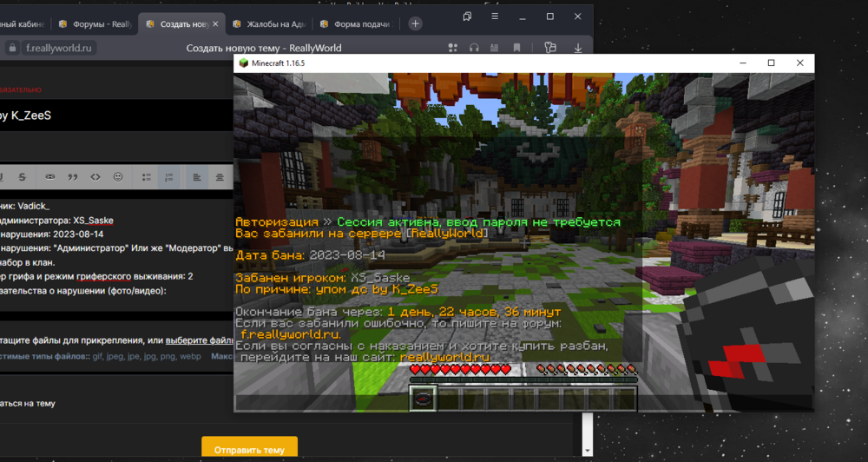Viewport: 868px width, 462px height.
Task: Maximize the Minecraft 1.16.5 window
Action: 771,63
